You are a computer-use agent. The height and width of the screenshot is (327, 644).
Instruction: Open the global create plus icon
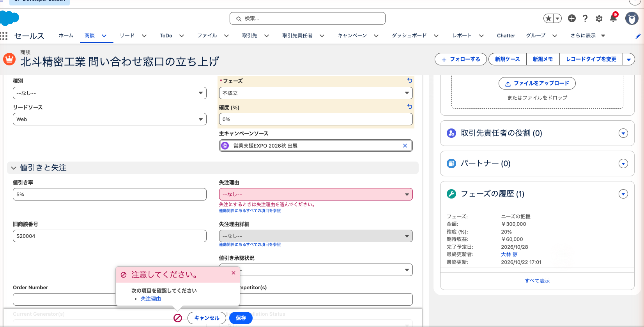572,18
